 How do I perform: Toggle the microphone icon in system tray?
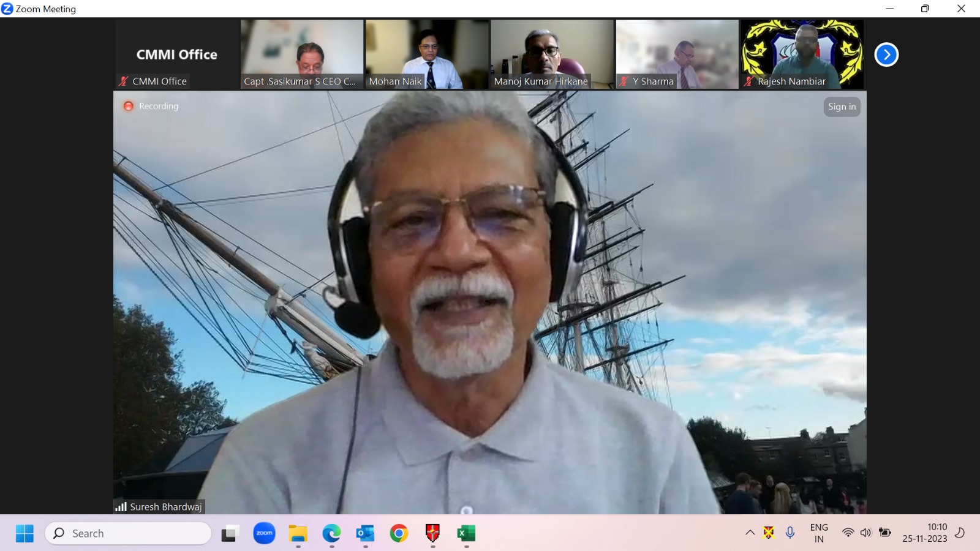pos(790,533)
